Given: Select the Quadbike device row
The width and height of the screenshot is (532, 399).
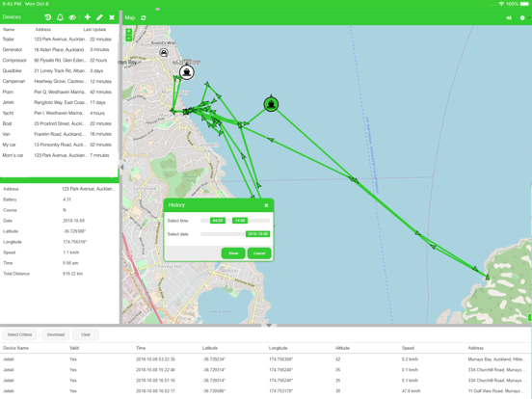Looking at the screenshot, I should (x=59, y=71).
